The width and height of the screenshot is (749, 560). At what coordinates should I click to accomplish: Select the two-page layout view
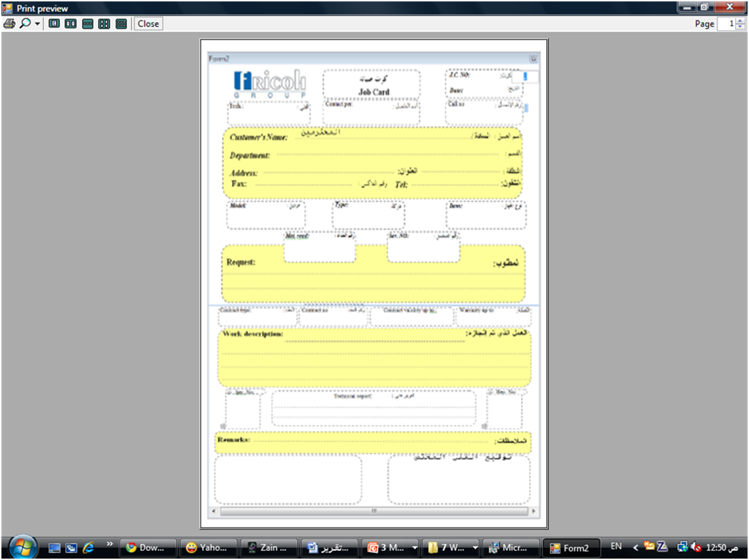(x=70, y=24)
